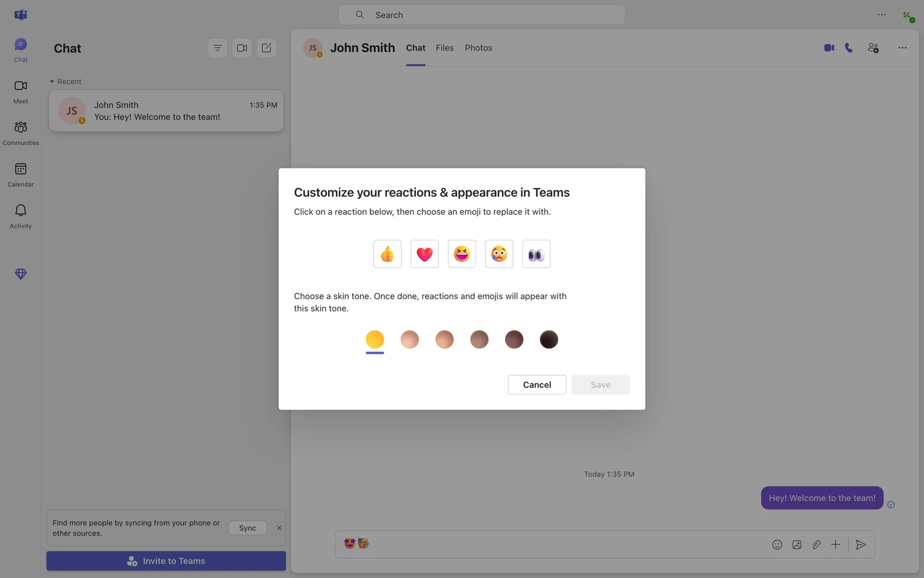
Task: Click into the Search field
Action: [481, 15]
